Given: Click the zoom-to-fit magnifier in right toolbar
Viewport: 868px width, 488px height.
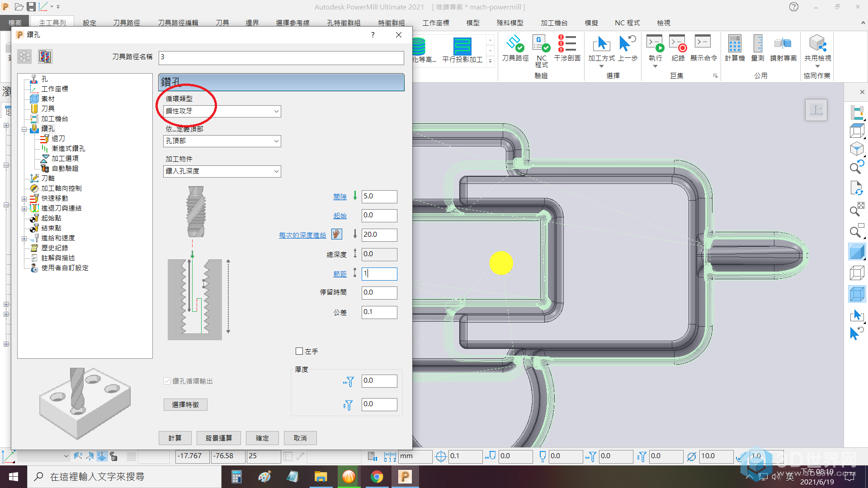Looking at the screenshot, I should point(857,210).
